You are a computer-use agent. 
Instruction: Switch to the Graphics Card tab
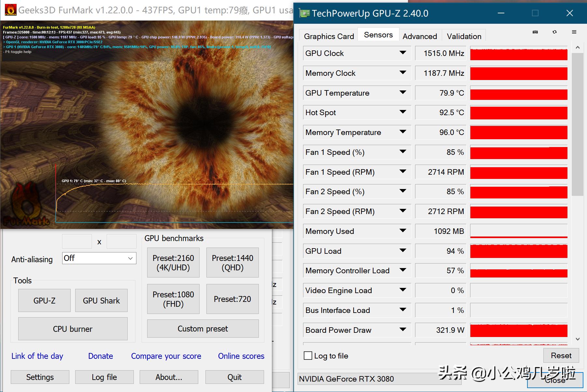click(x=329, y=36)
